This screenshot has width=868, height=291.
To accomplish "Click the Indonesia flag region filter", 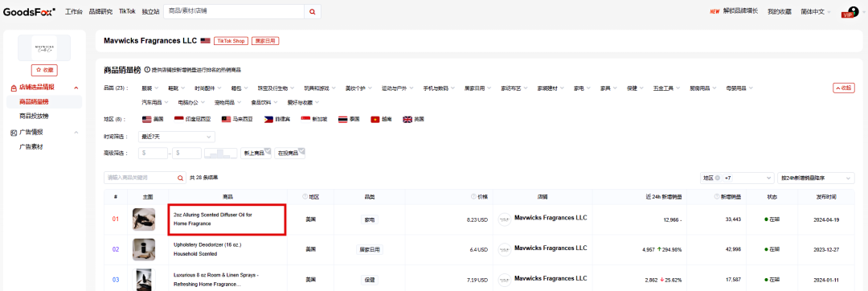I will click(x=178, y=119).
